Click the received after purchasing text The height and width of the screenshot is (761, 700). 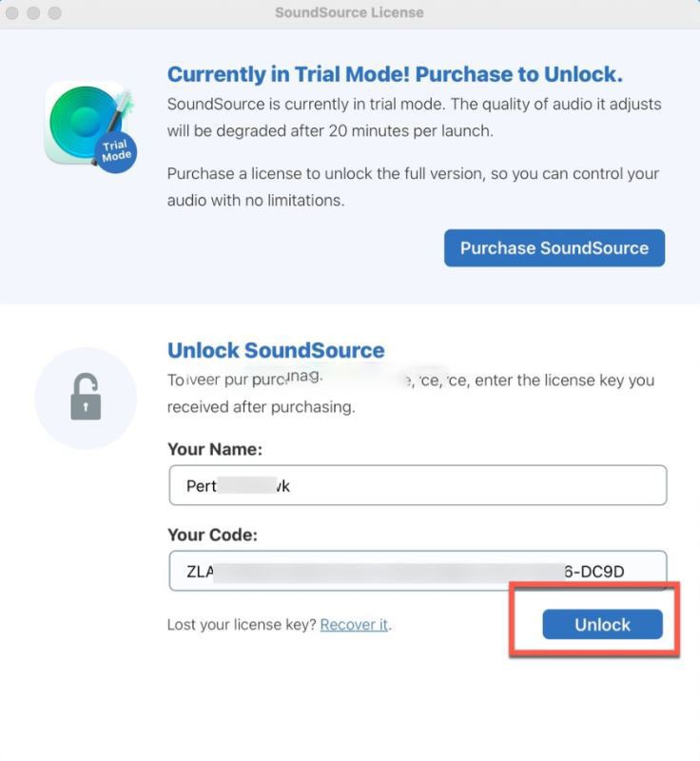pyautogui.click(x=261, y=407)
